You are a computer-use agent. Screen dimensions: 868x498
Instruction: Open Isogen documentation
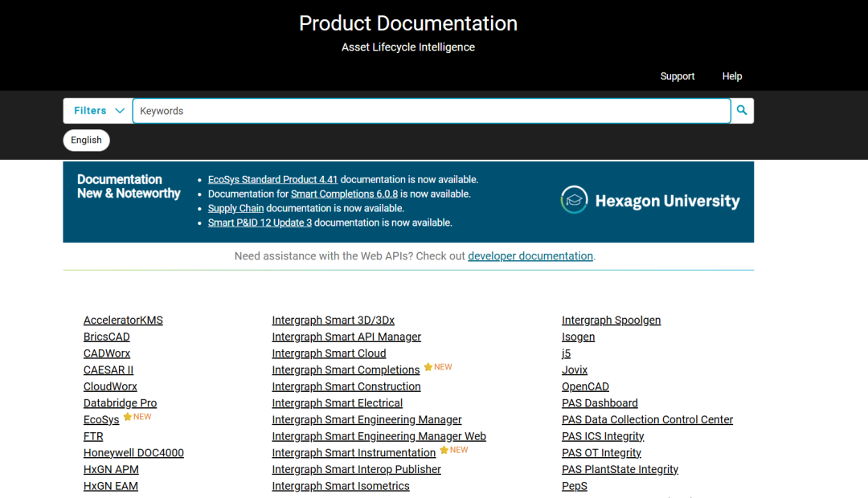[578, 337]
